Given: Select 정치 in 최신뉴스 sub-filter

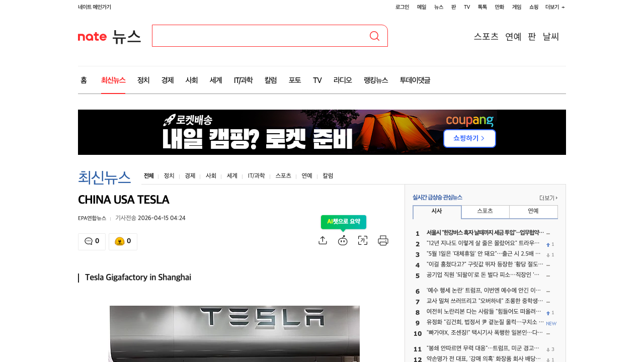Looking at the screenshot, I should pyautogui.click(x=169, y=176).
